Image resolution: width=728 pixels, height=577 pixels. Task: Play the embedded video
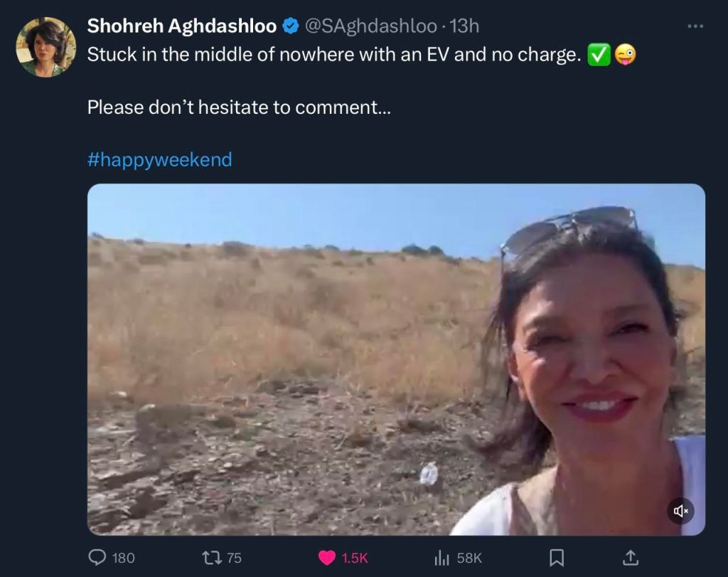pyautogui.click(x=396, y=359)
